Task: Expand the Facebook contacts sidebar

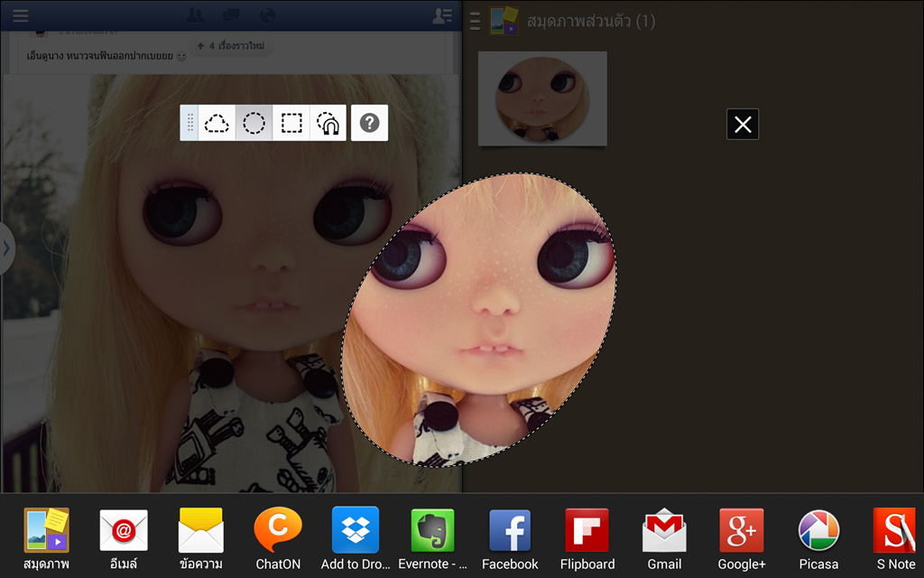Action: coord(442,15)
